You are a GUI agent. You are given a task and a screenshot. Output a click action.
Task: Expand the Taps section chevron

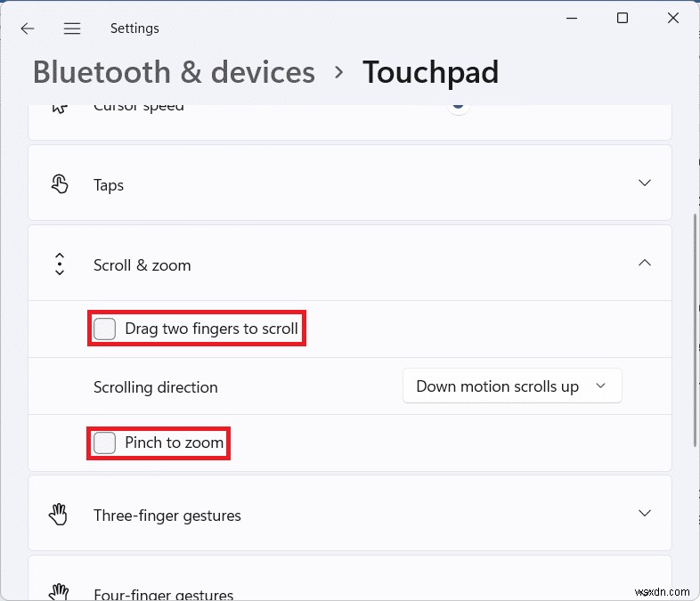[x=645, y=183]
